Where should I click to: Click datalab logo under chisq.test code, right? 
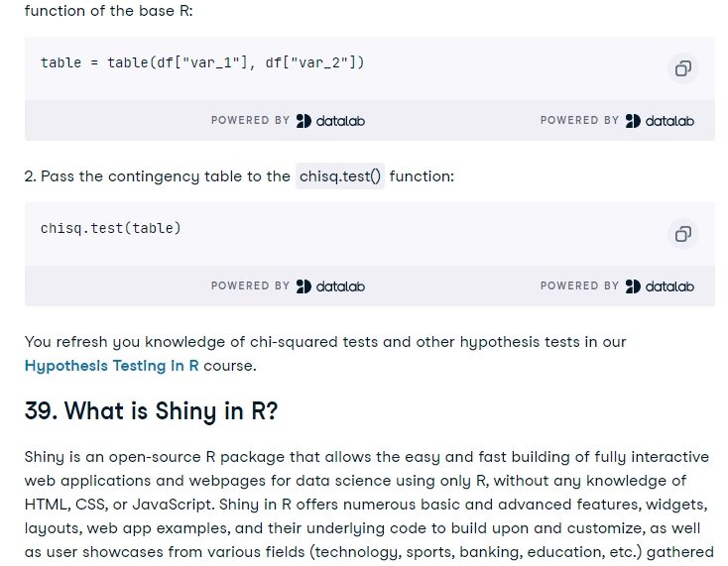click(660, 286)
